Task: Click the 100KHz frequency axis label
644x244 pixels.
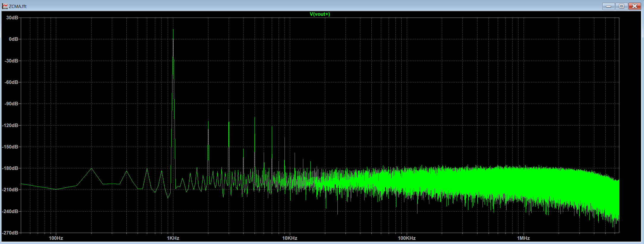Action: pyautogui.click(x=406, y=238)
